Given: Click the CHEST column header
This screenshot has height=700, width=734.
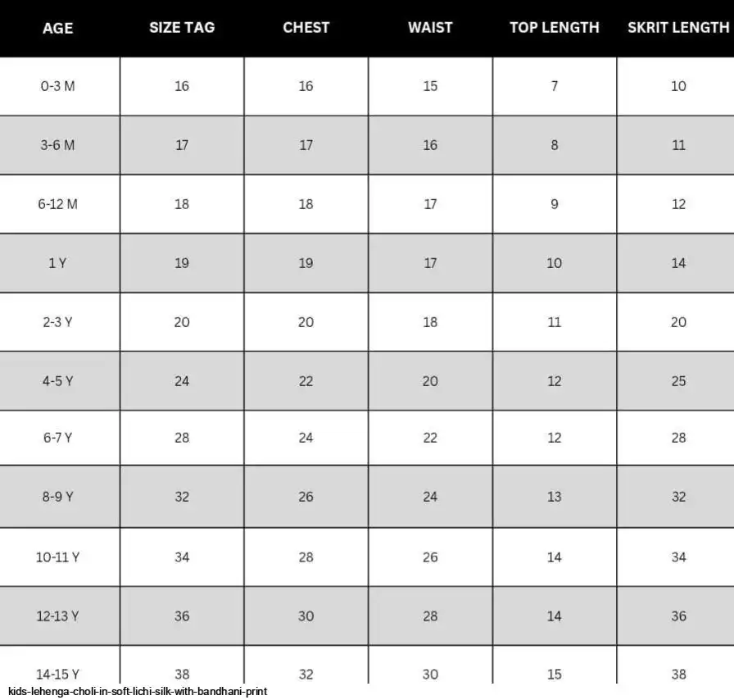Looking at the screenshot, I should 306,28.
